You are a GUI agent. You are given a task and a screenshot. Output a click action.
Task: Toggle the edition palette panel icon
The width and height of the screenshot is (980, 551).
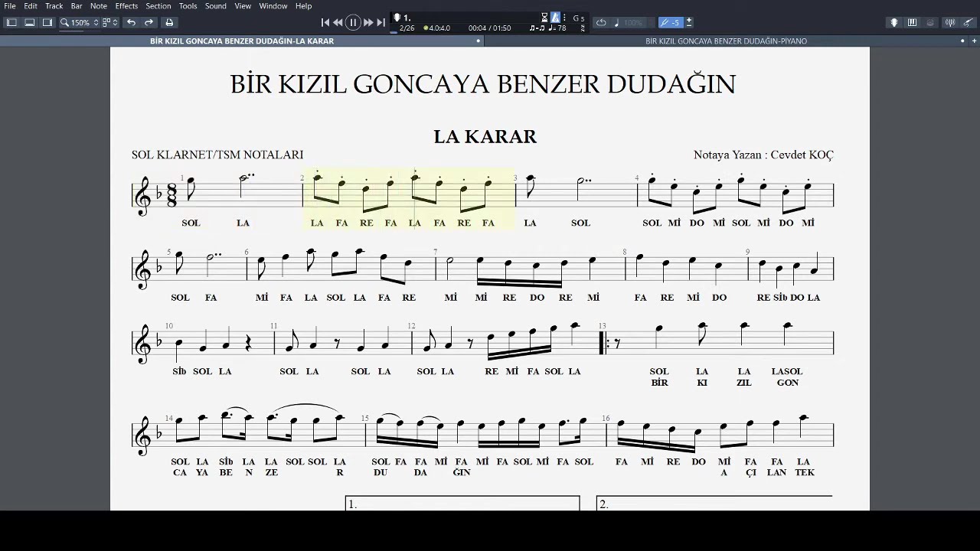click(x=11, y=22)
